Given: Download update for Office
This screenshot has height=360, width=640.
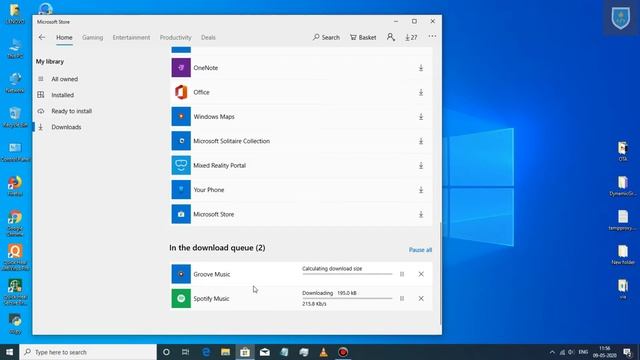Looking at the screenshot, I should coord(421,92).
